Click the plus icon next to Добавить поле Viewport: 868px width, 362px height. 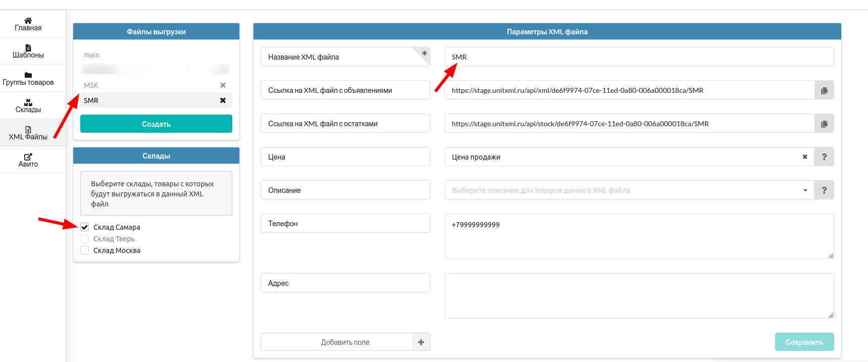click(x=421, y=342)
